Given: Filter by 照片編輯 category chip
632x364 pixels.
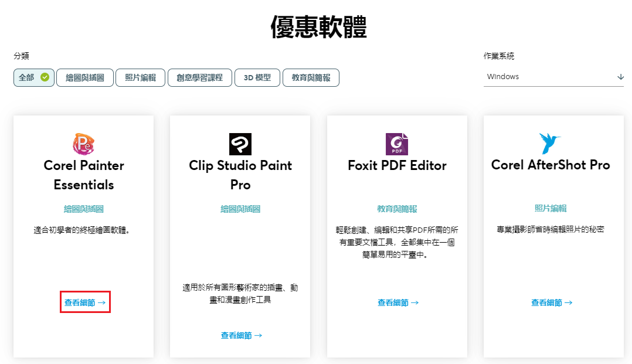Looking at the screenshot, I should coord(140,77).
